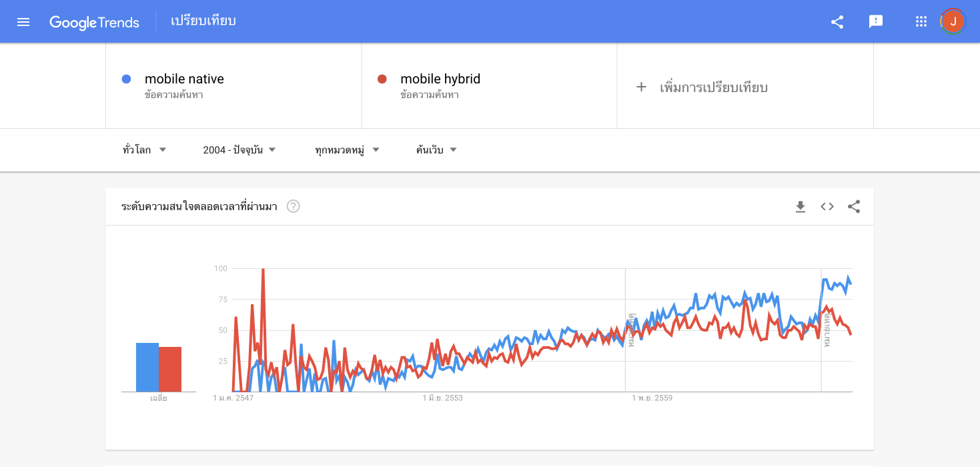This screenshot has height=467, width=980.
Task: Click the Google Trends logo
Action: (94, 22)
